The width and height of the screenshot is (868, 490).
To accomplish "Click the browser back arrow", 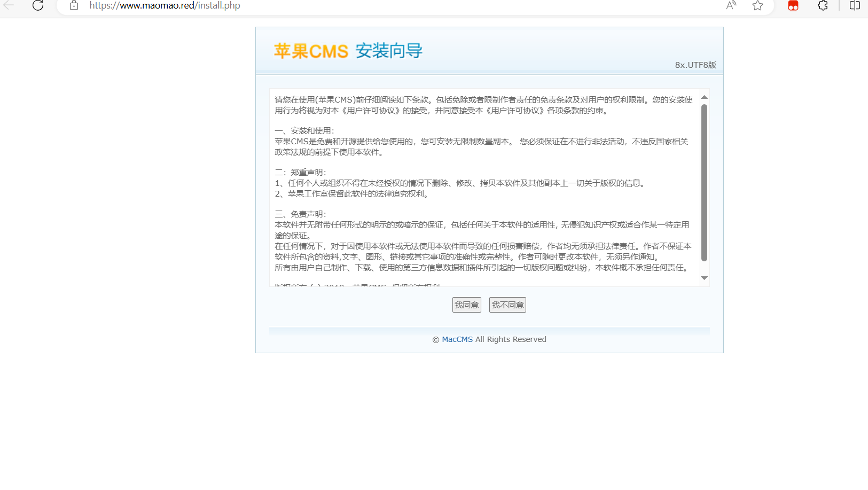I will [x=9, y=5].
